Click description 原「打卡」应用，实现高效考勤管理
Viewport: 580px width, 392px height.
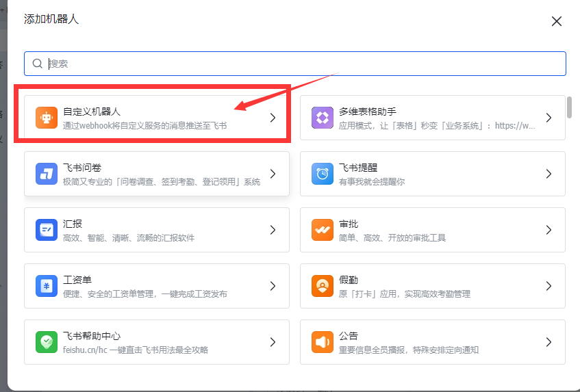click(405, 294)
